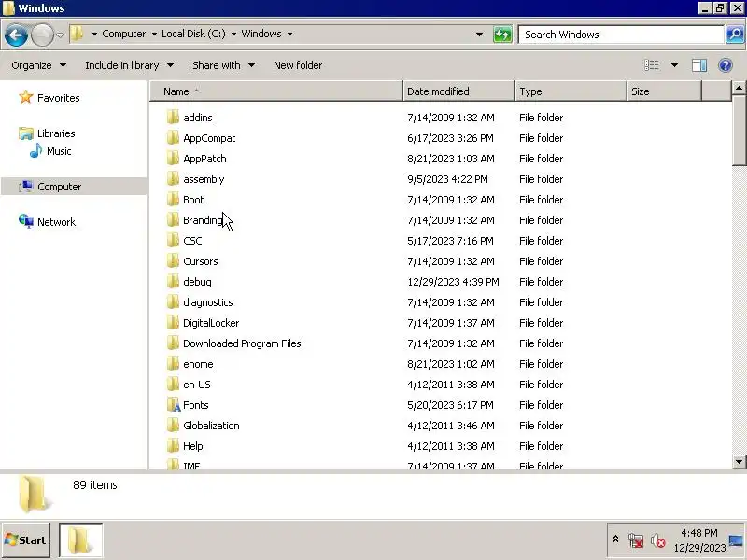The width and height of the screenshot is (747, 560).
Task: Click Show Desktop icon at taskbar end
Action: click(x=736, y=540)
